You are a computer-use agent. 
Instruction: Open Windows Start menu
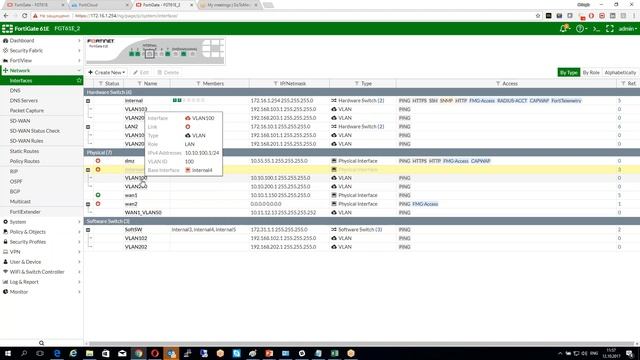click(7, 353)
